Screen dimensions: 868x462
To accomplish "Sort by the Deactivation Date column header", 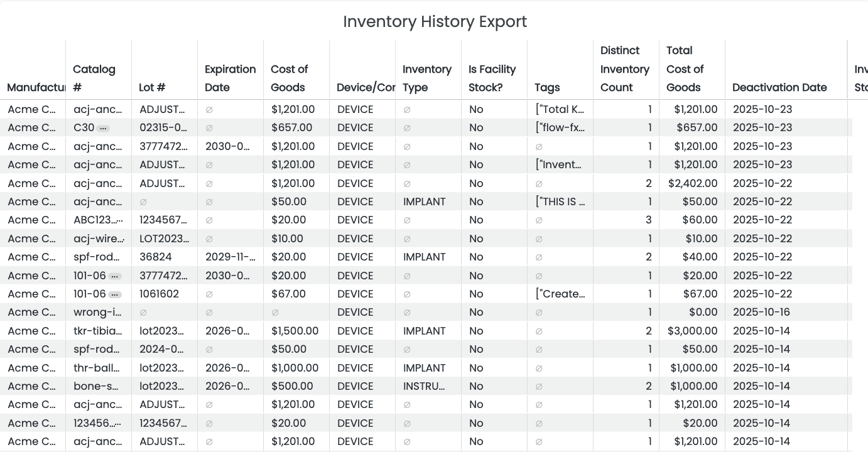I will click(x=779, y=88).
